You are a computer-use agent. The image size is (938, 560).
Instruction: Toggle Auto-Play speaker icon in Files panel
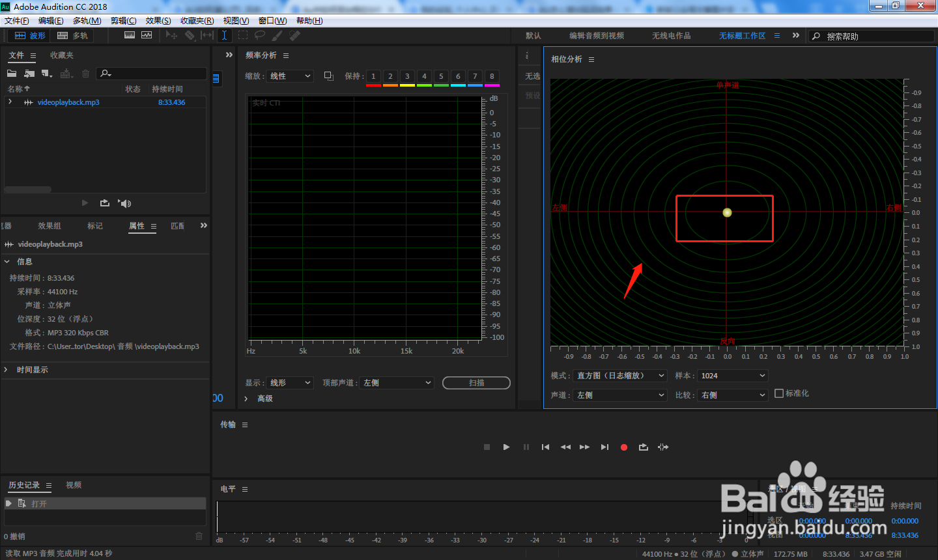point(124,203)
